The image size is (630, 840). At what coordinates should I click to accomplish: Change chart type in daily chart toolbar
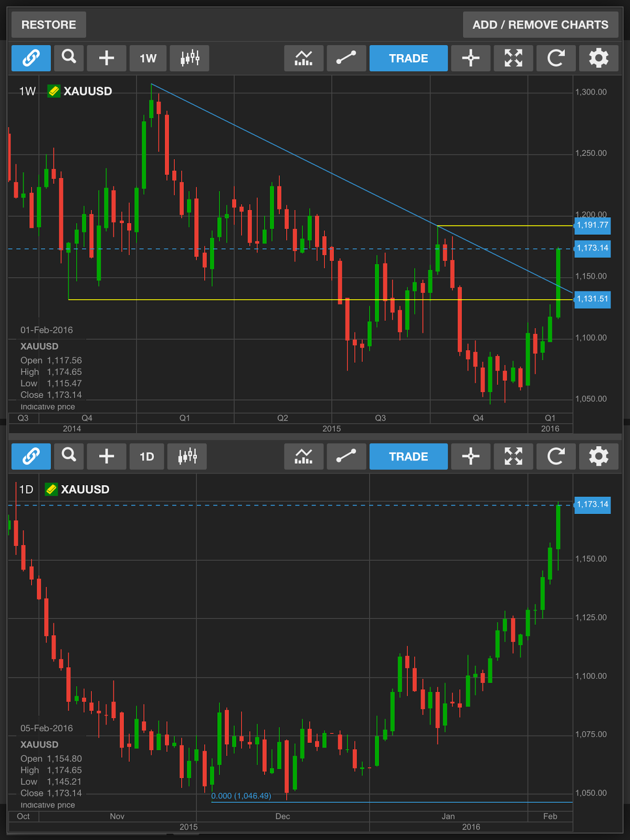click(187, 456)
